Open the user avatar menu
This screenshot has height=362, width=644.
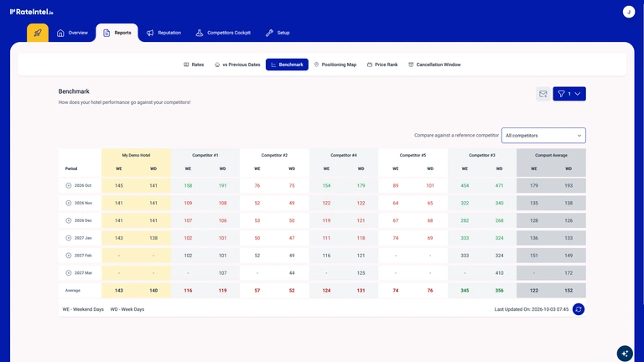coord(628,12)
